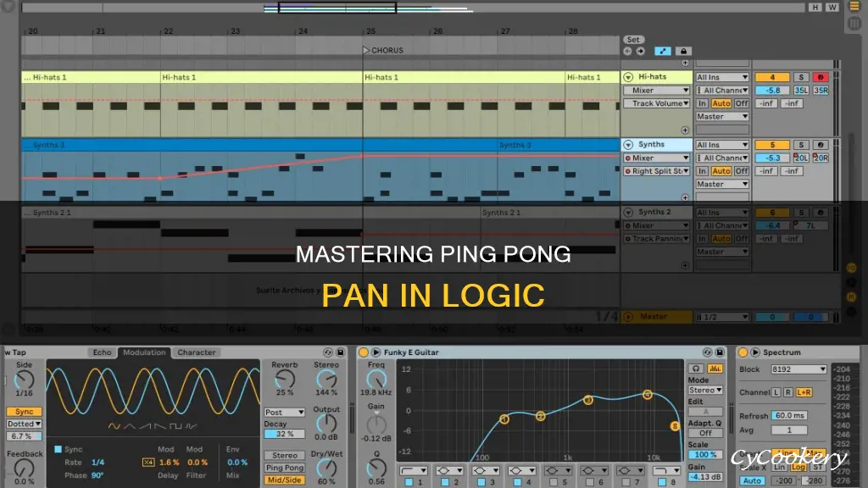Toggle the blue automation mode button
This screenshot has height=488, width=868.
click(x=663, y=51)
